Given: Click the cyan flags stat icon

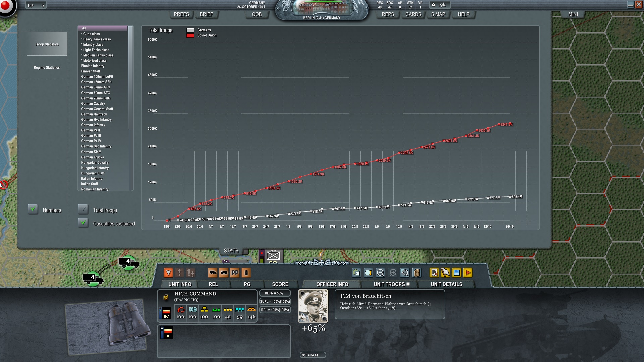Looking at the screenshot, I should pyautogui.click(x=239, y=310).
